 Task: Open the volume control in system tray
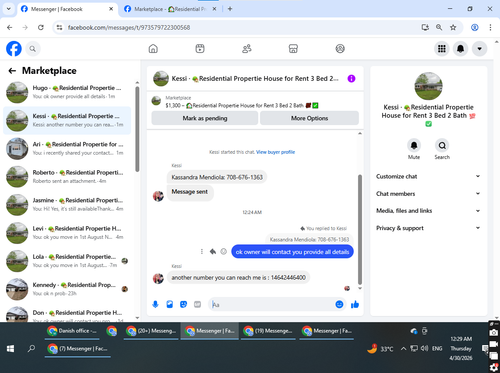pyautogui.click(x=424, y=349)
